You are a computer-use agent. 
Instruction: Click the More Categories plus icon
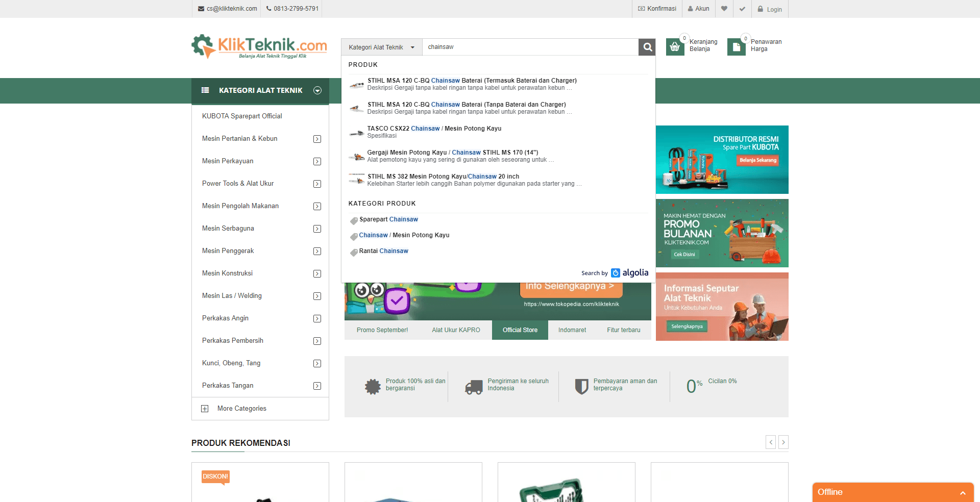pos(205,409)
